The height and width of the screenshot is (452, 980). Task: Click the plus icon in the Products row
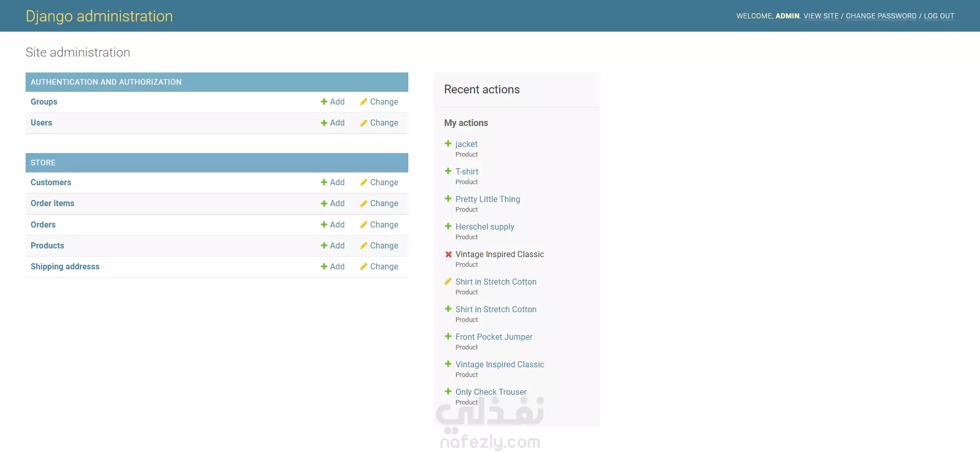click(324, 245)
